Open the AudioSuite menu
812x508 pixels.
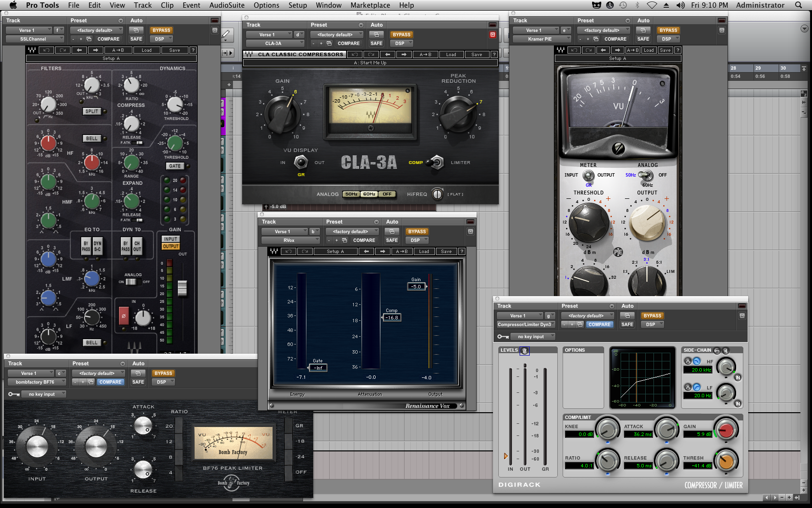click(227, 5)
